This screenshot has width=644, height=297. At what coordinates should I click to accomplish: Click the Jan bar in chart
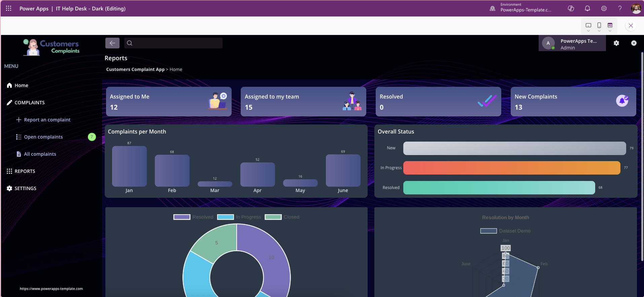[x=129, y=166]
